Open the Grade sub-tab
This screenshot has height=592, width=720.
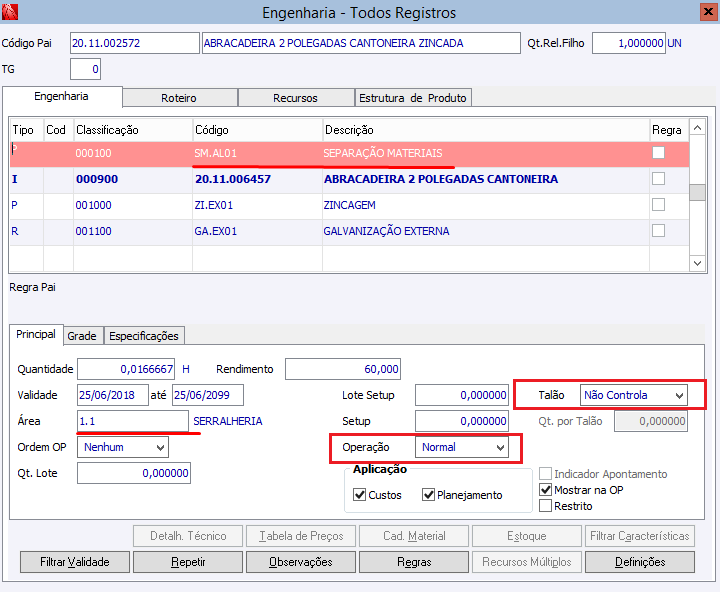pos(82,336)
